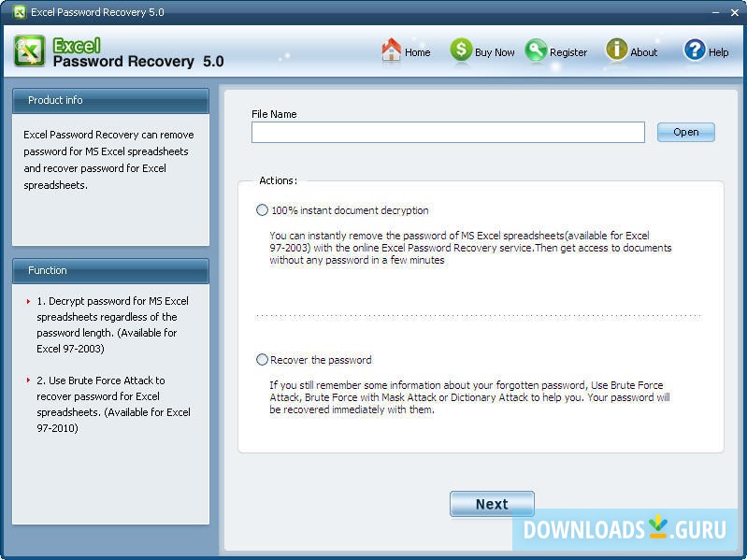The width and height of the screenshot is (747, 560).
Task: Close the Excel Password Recovery window
Action: pos(735,12)
